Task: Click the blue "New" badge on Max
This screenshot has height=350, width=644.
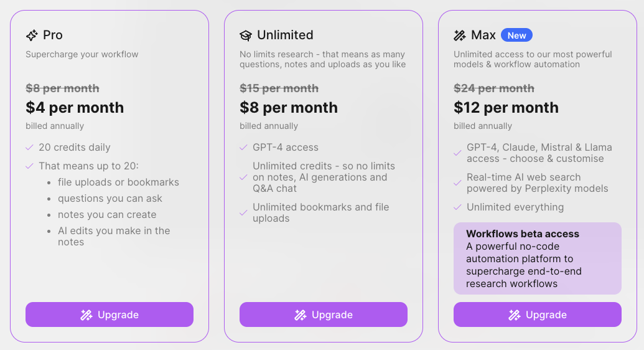Action: (x=516, y=35)
